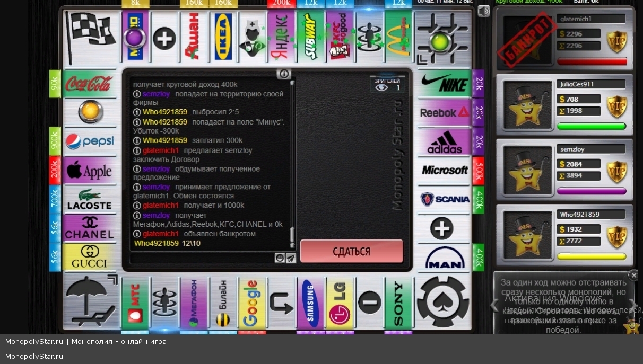Select the Gucci company cell
The width and height of the screenshot is (643, 364).
[x=89, y=258]
